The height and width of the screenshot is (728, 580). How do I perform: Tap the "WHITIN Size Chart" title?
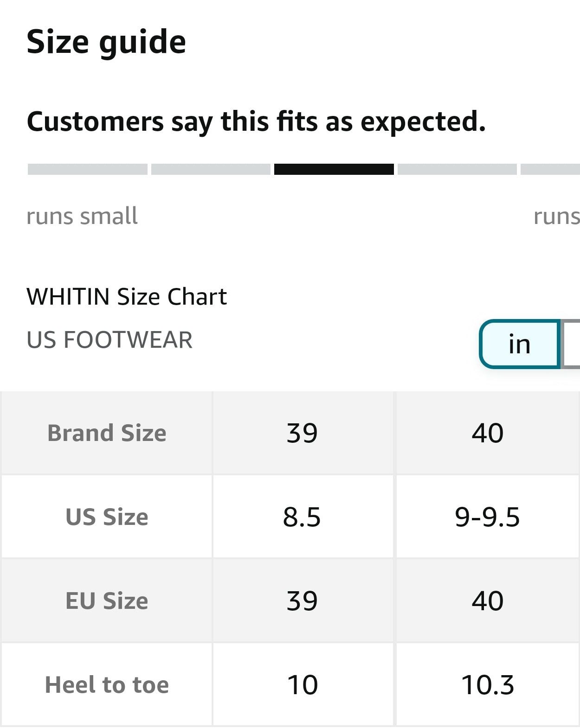(x=127, y=297)
